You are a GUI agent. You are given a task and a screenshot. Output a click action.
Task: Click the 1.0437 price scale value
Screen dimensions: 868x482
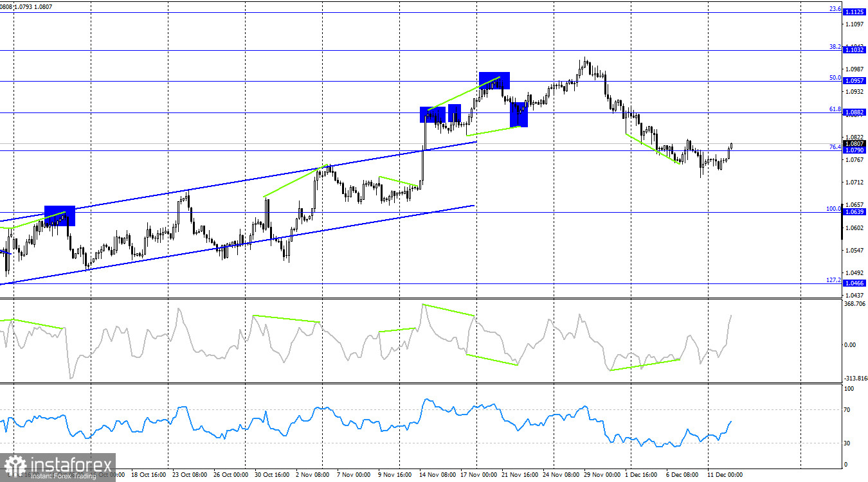pos(856,295)
